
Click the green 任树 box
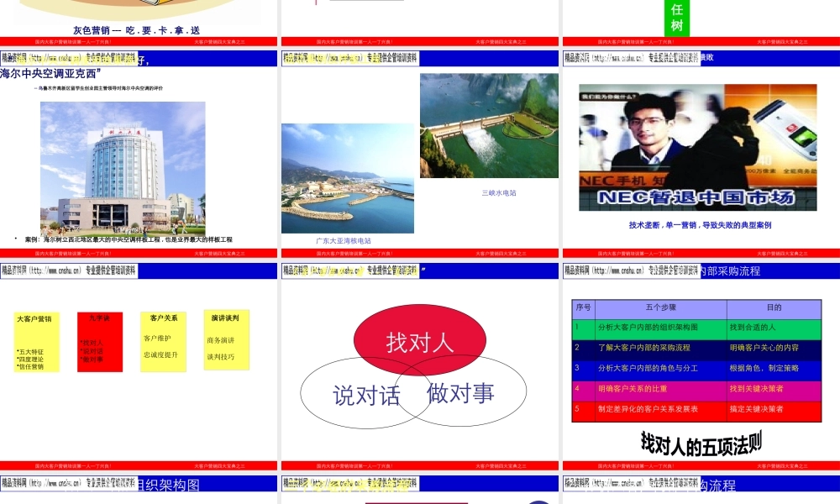(677, 18)
